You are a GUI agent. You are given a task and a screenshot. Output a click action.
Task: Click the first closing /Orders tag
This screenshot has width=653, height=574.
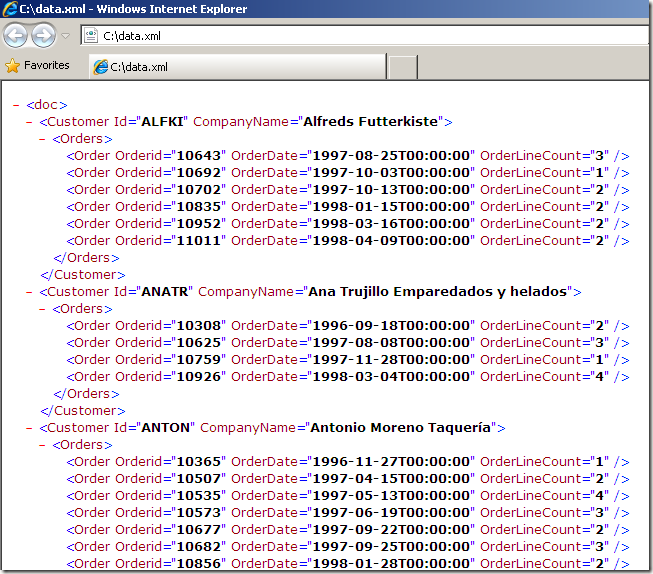[x=86, y=258]
